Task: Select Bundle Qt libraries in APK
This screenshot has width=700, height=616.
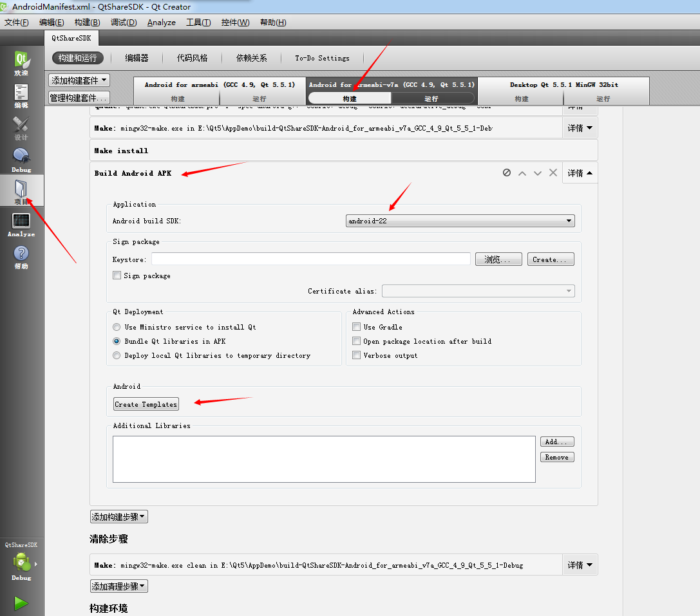Action: [117, 341]
